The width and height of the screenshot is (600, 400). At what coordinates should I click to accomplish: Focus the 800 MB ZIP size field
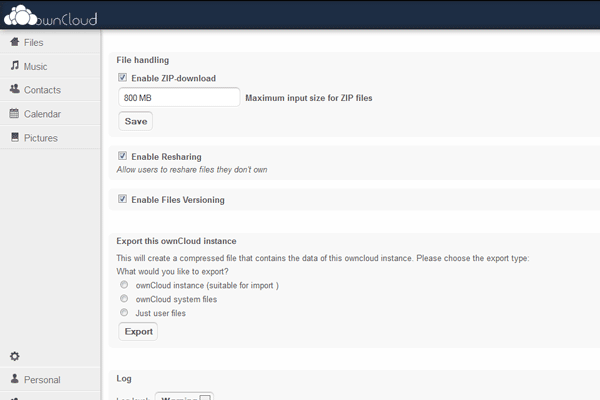179,98
